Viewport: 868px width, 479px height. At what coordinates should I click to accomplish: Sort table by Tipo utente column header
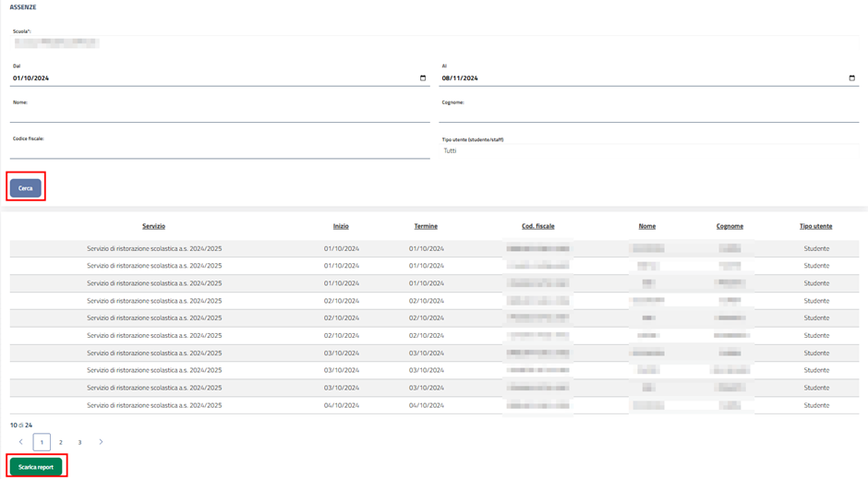(815, 226)
